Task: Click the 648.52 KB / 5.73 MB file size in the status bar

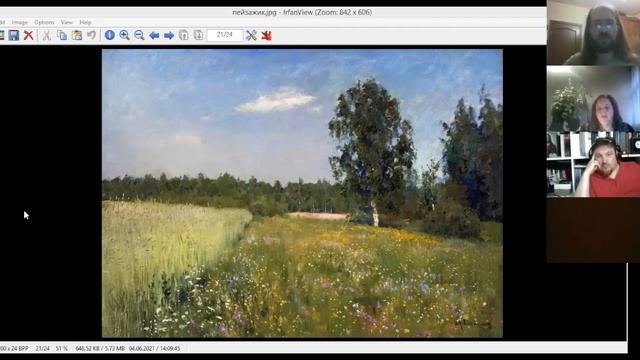Action: tap(100, 349)
